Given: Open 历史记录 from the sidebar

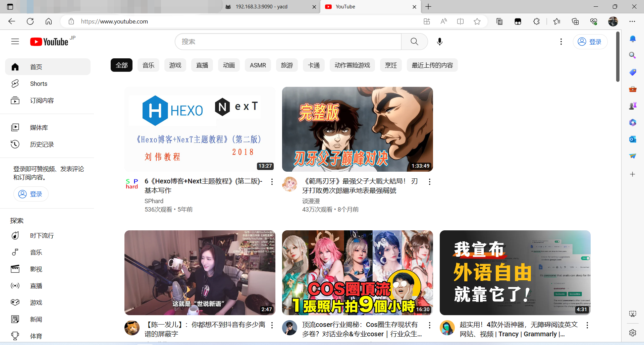Looking at the screenshot, I should (41, 144).
